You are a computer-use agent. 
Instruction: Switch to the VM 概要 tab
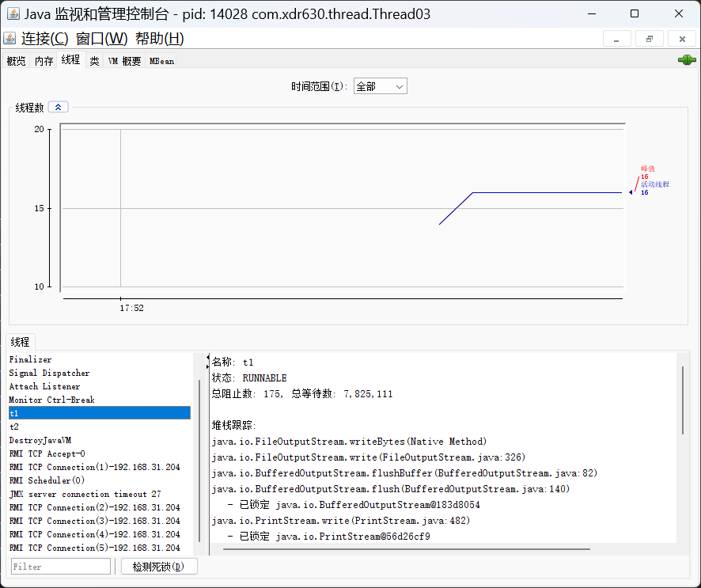124,61
